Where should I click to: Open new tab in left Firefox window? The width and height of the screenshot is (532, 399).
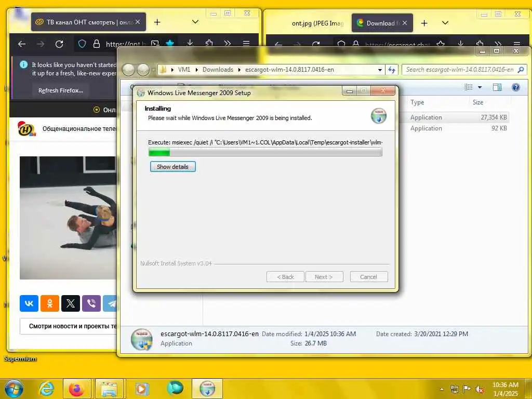tap(157, 22)
